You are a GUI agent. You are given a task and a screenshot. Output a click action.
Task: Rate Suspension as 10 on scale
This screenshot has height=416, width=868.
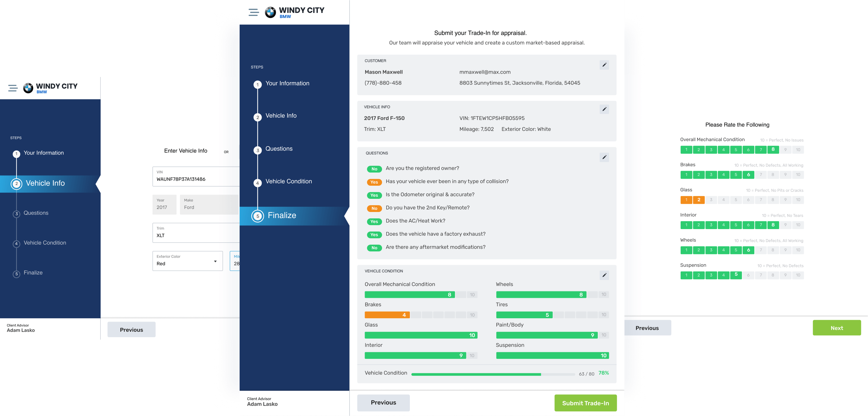[798, 275]
